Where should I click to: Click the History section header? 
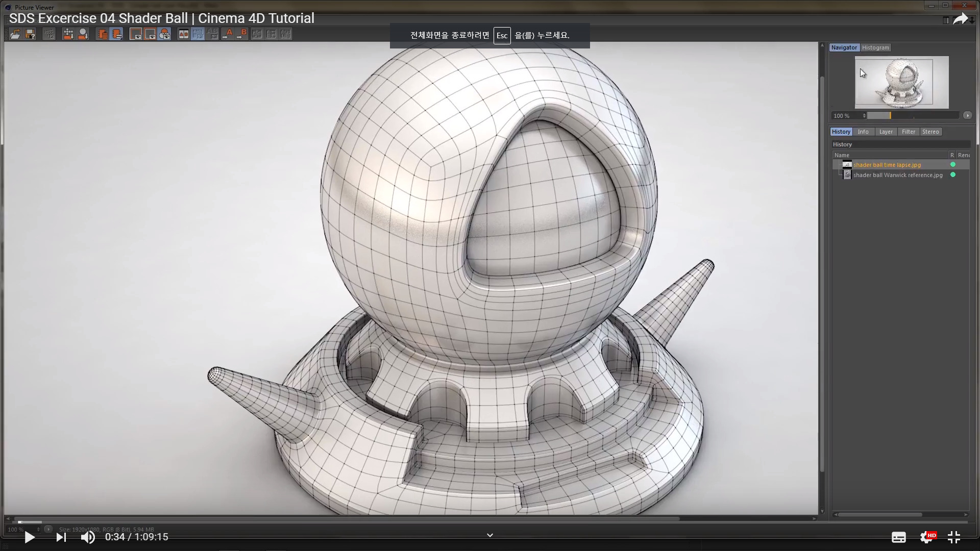point(901,144)
